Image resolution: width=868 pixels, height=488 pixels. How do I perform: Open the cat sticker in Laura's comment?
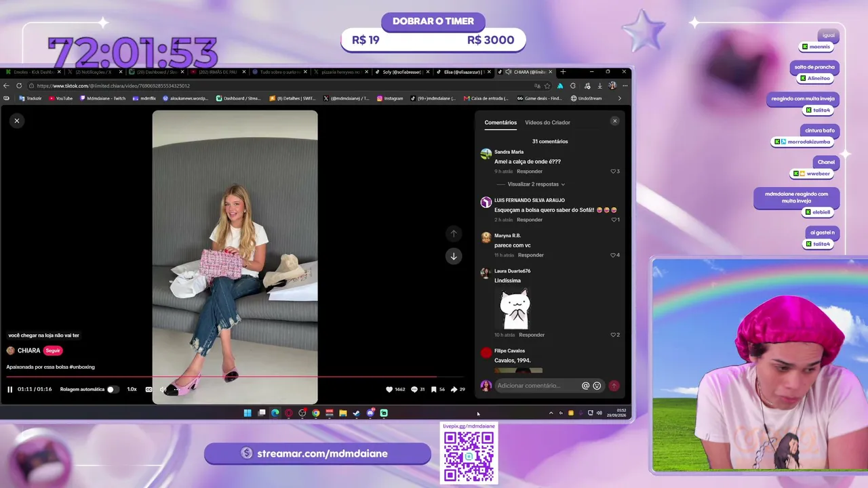tap(515, 308)
